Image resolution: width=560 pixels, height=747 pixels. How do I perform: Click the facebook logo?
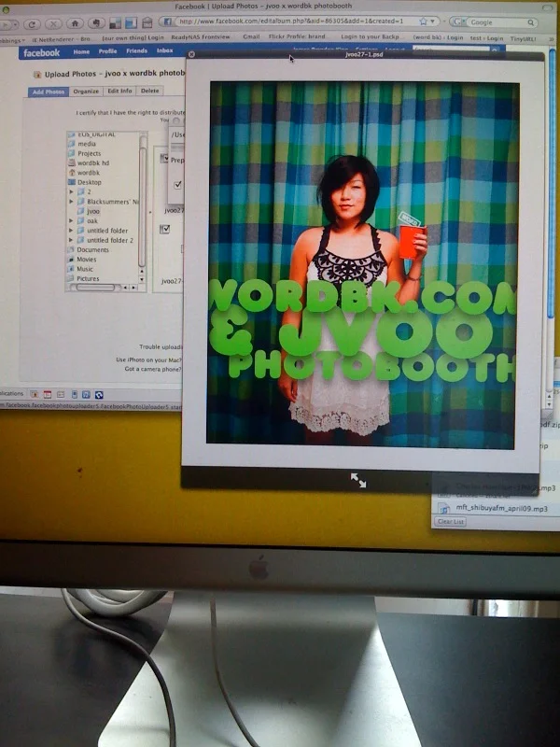[41, 53]
